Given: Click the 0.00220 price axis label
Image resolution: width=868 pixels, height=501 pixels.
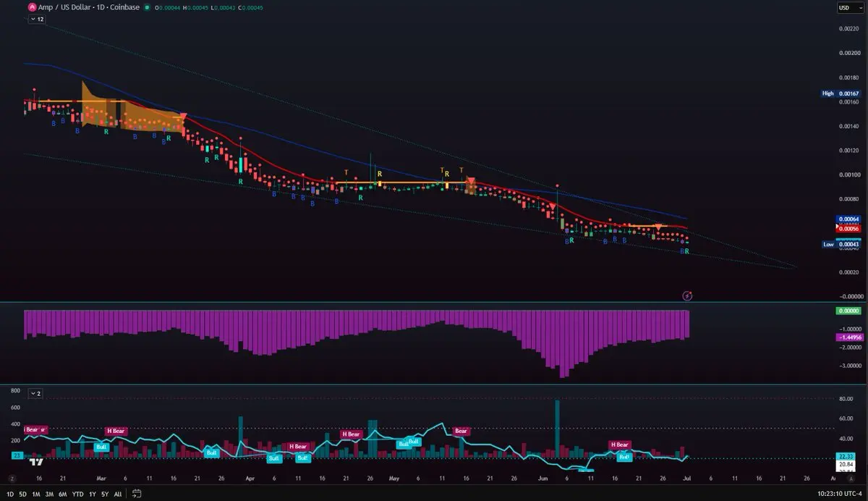Looking at the screenshot, I should 849,29.
